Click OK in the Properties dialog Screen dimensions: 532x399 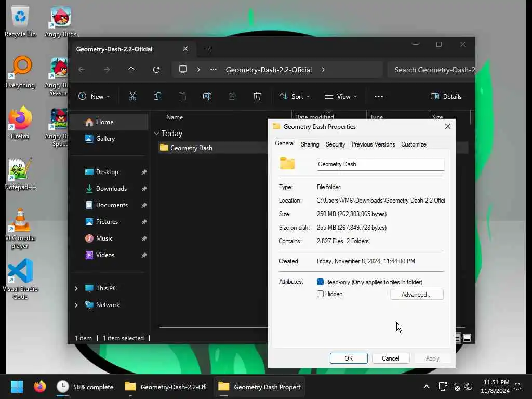click(349, 358)
